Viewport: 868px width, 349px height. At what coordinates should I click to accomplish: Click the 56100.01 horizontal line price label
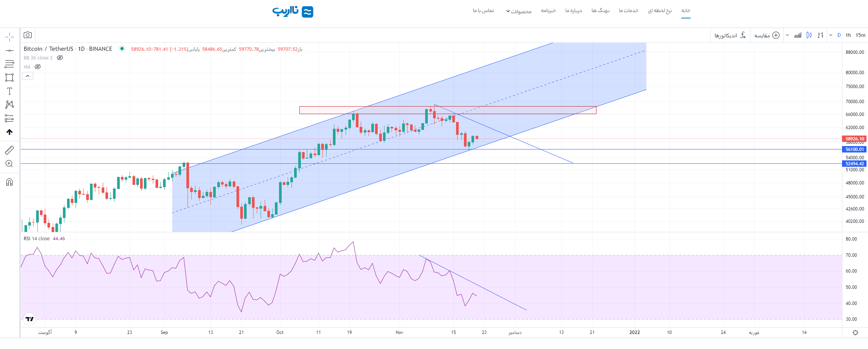pyautogui.click(x=854, y=149)
